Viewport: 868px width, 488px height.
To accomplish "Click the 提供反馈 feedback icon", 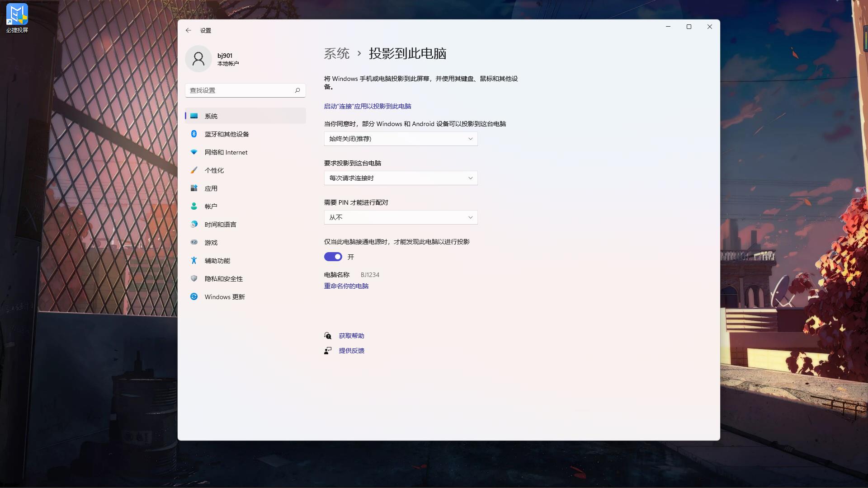I will (328, 351).
